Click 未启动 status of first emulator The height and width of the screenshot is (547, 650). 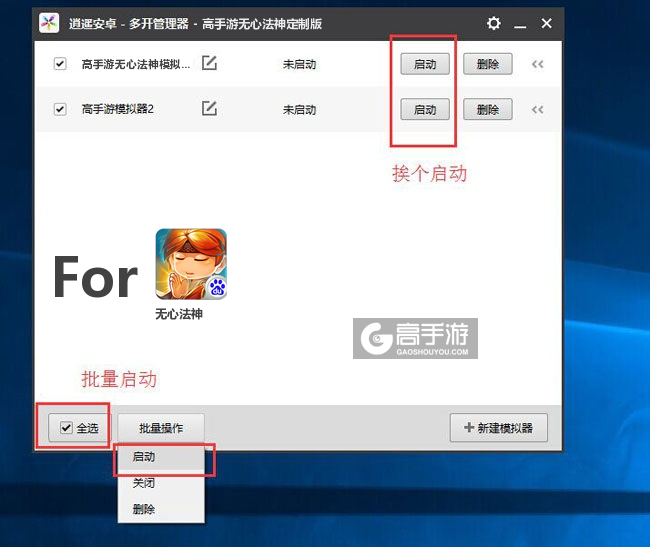click(299, 64)
